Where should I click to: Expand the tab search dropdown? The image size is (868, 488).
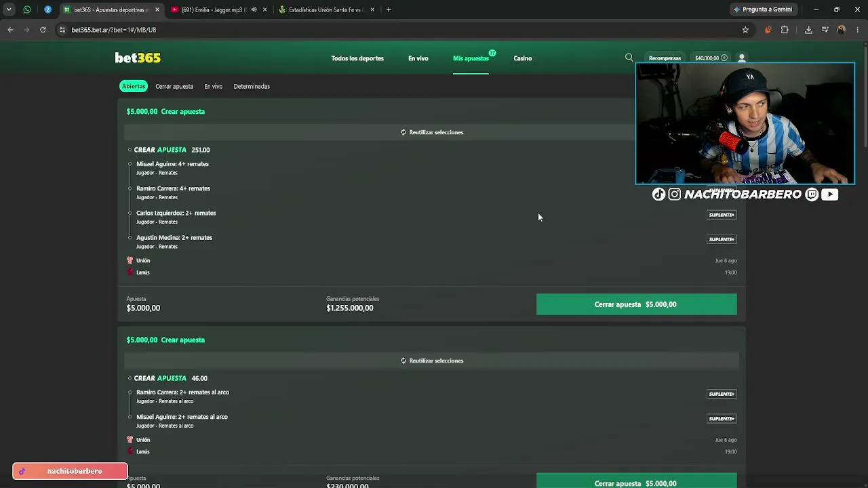(9, 9)
